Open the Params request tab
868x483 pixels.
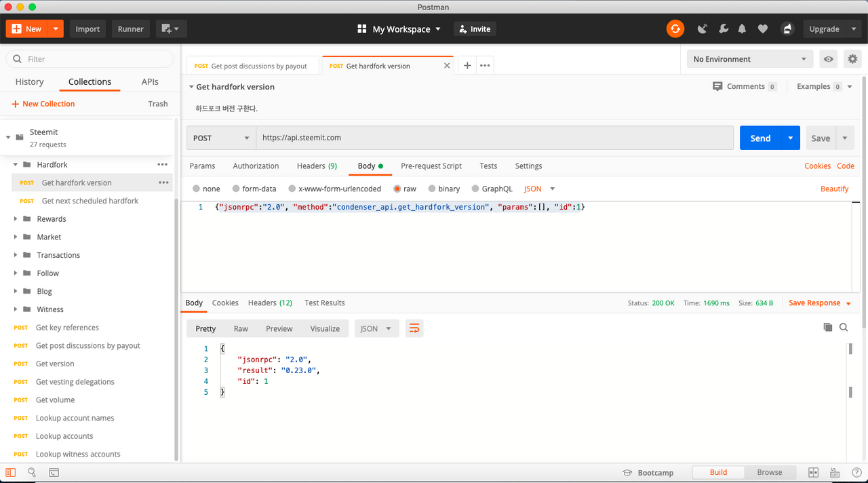202,166
